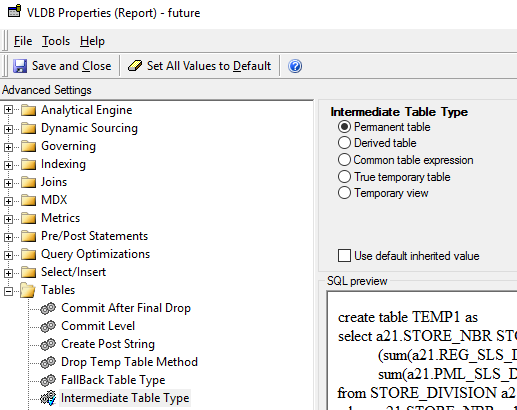Click gear icon beside Commit Level
Screen dimensions: 517x410
(48, 326)
